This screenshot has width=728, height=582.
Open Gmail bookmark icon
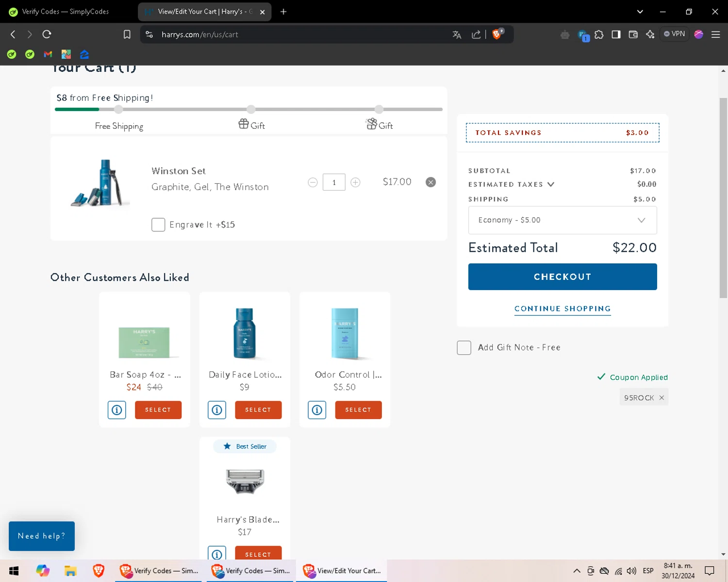(x=48, y=54)
